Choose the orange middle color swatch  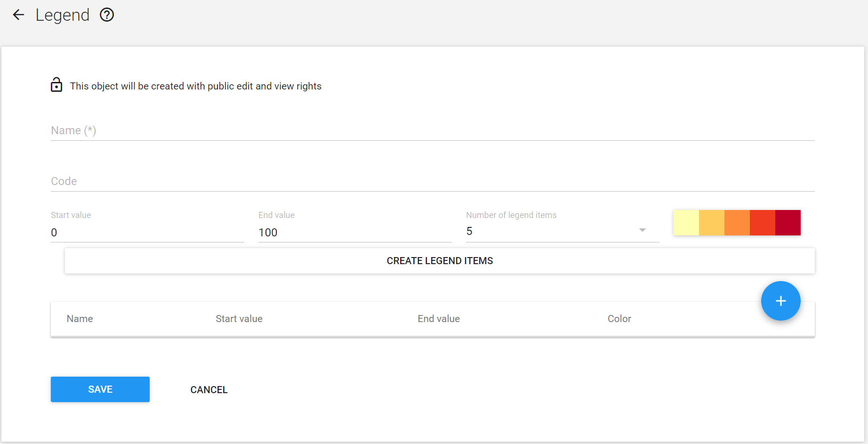(737, 223)
